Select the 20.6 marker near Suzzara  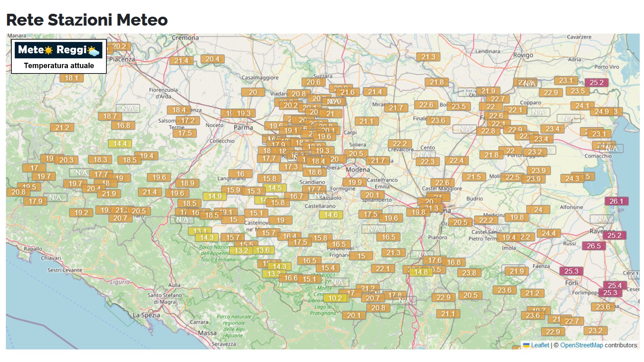pyautogui.click(x=313, y=82)
